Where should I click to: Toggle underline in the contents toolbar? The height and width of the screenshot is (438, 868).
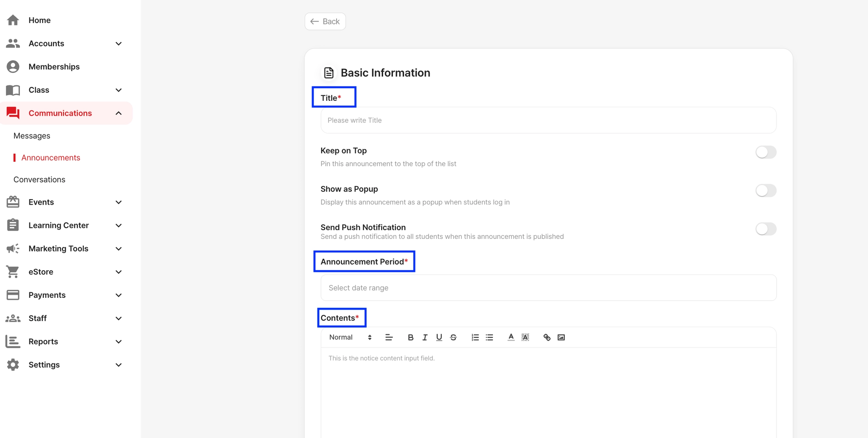click(439, 337)
